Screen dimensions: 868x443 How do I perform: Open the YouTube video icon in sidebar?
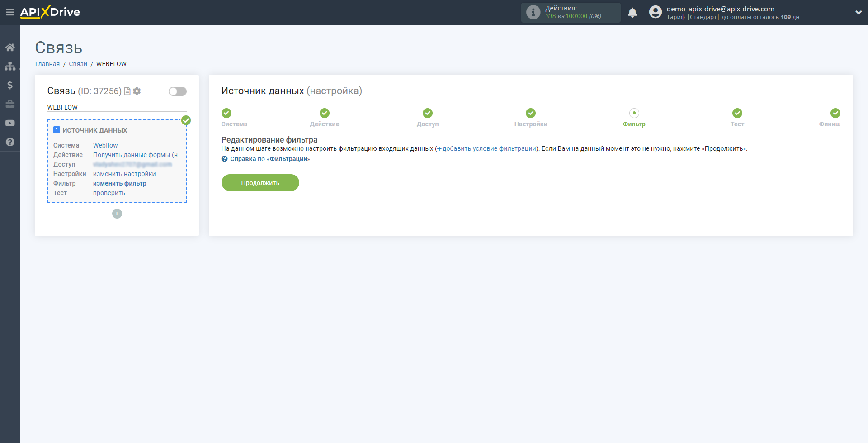(x=10, y=123)
